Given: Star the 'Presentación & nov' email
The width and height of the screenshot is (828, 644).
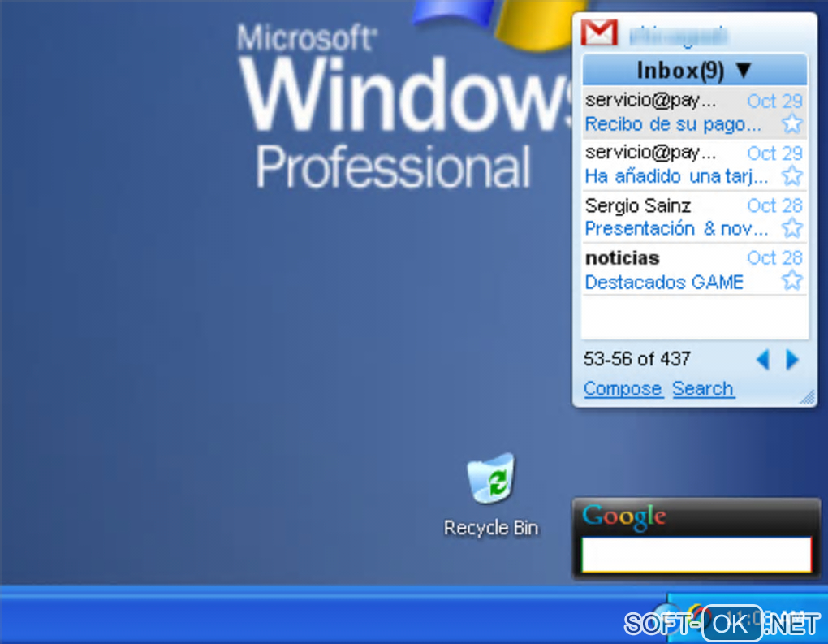Looking at the screenshot, I should (792, 228).
